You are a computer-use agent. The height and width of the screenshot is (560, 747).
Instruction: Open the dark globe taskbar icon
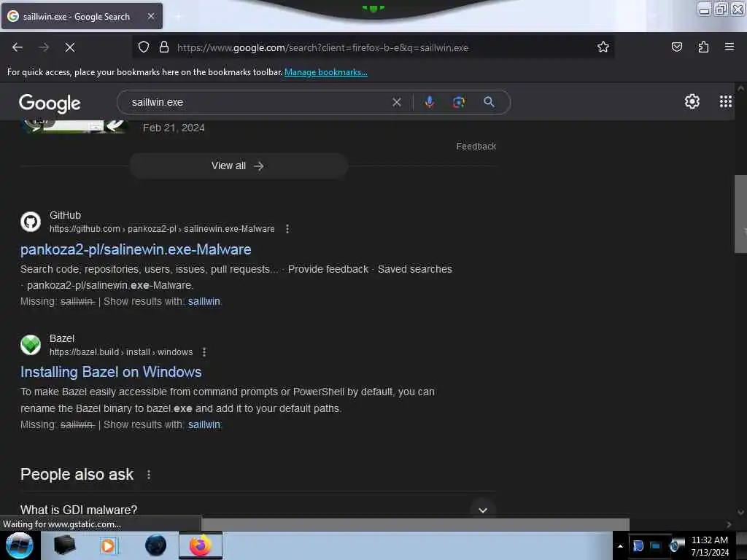click(156, 545)
